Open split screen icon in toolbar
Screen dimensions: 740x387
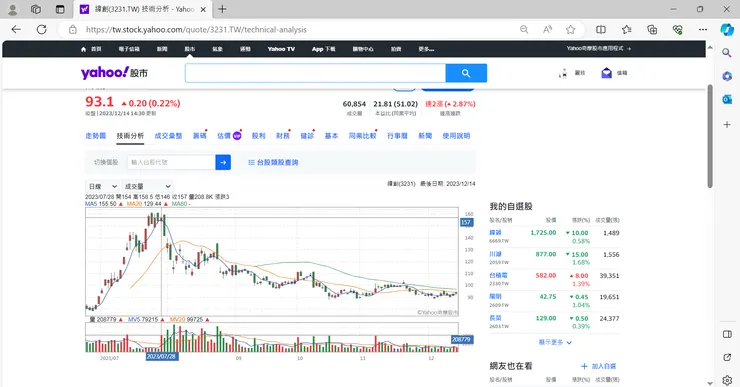click(x=601, y=29)
